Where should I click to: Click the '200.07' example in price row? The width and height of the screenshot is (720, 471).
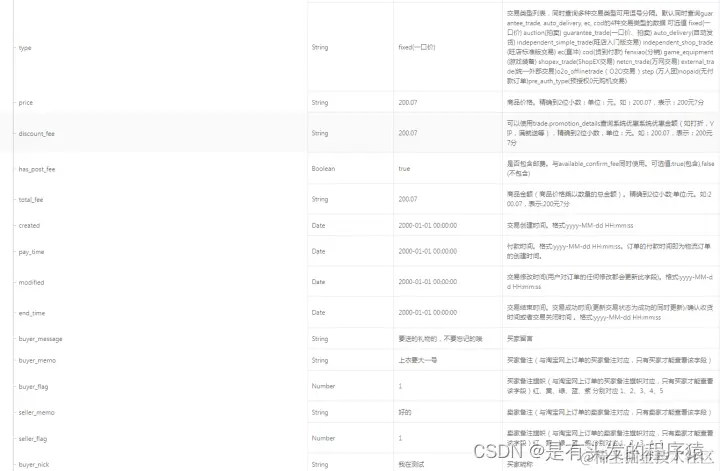point(408,102)
